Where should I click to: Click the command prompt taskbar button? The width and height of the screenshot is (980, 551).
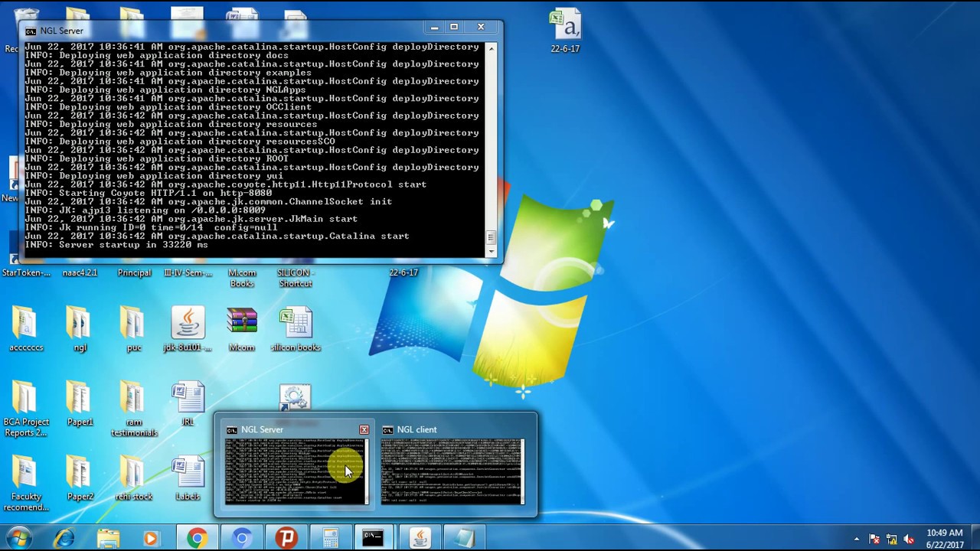pos(373,539)
